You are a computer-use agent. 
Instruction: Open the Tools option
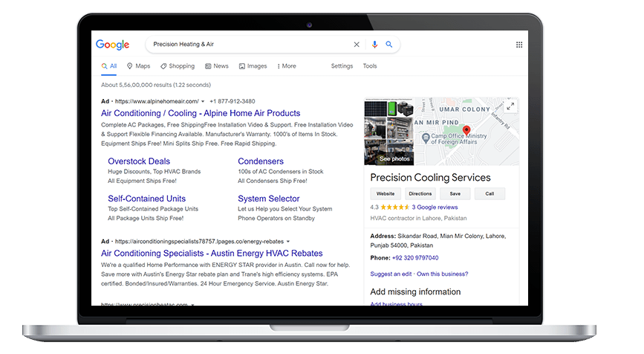point(370,65)
